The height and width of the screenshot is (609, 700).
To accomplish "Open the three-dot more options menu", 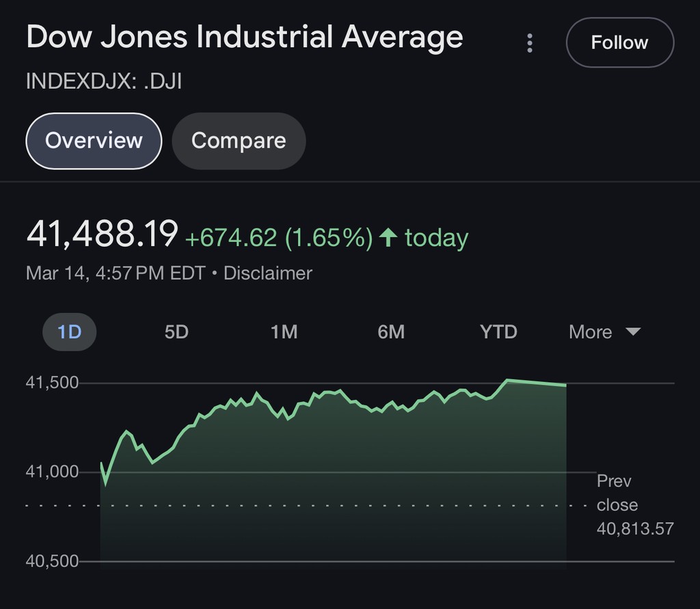I will pos(530,43).
